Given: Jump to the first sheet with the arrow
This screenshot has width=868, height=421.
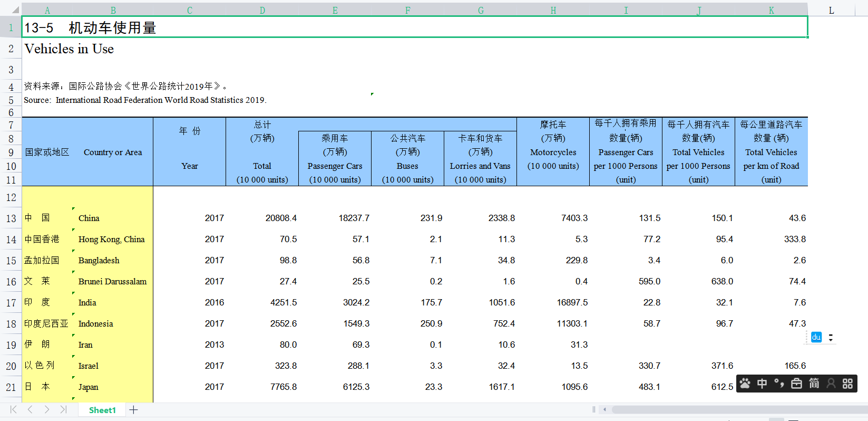Looking at the screenshot, I should click(x=14, y=409).
